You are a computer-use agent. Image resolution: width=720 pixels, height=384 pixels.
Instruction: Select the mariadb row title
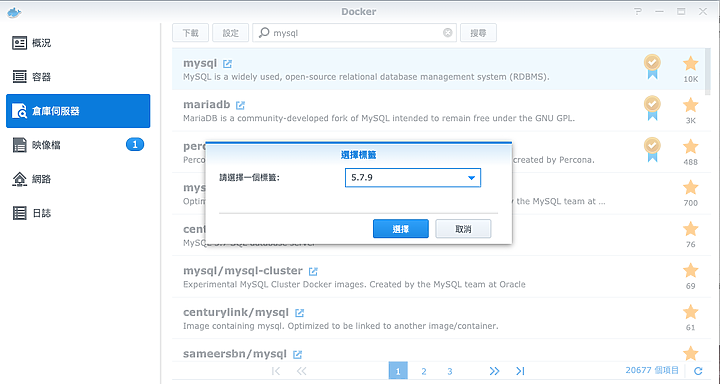coord(207,104)
